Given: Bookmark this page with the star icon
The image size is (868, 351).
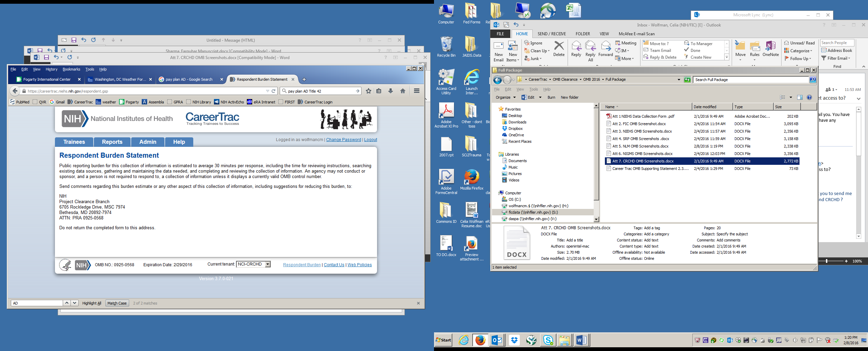Looking at the screenshot, I should [368, 91].
